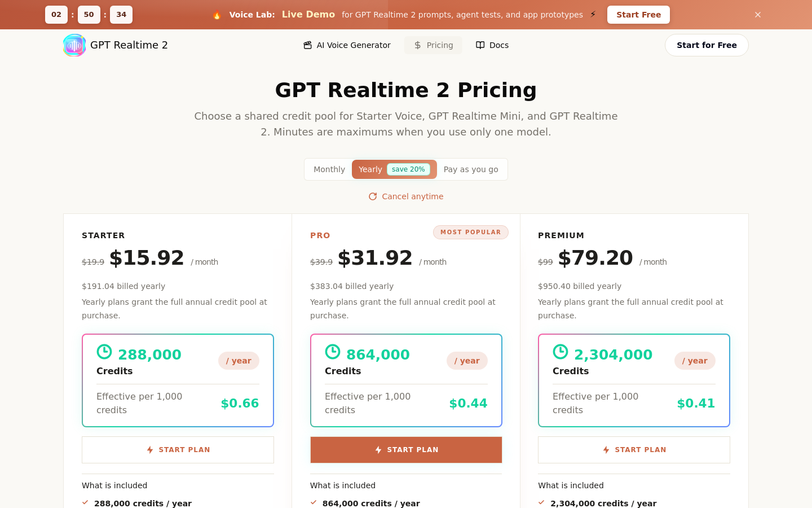Click the / year pill in Premium card
The height and width of the screenshot is (508, 812).
tap(695, 361)
